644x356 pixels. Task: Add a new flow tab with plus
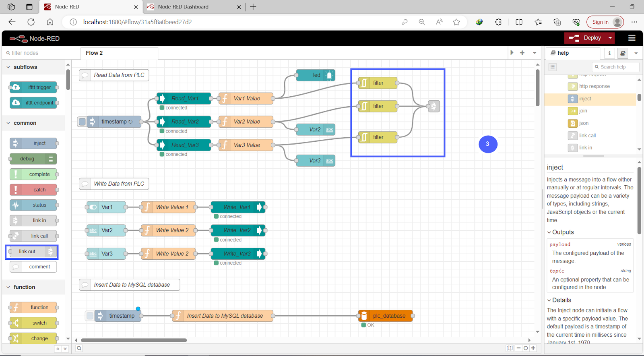(522, 53)
